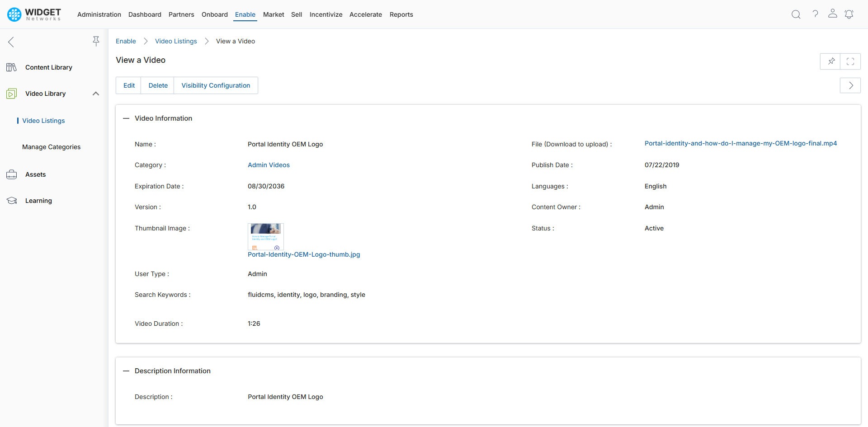Image resolution: width=868 pixels, height=427 pixels.
Task: Open the Market menu
Action: [x=274, y=14]
